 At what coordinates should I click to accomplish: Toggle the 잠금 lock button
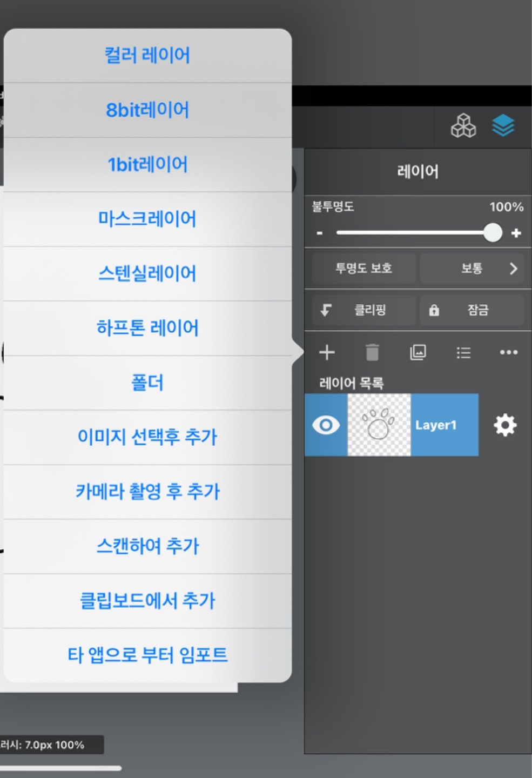pos(472,310)
